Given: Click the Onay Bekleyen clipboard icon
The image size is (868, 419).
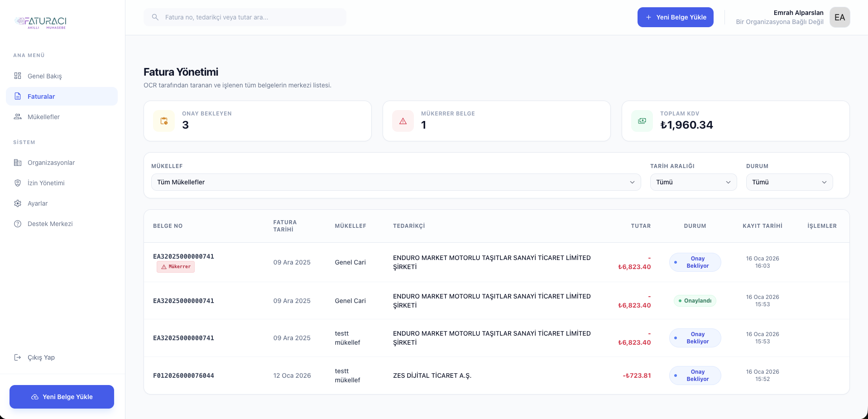Looking at the screenshot, I should click(x=164, y=121).
